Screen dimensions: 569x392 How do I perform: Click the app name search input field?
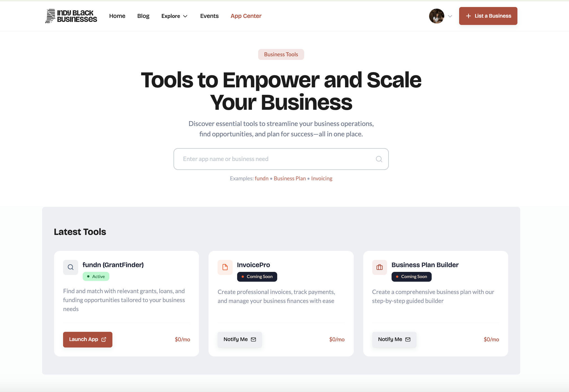tap(281, 159)
